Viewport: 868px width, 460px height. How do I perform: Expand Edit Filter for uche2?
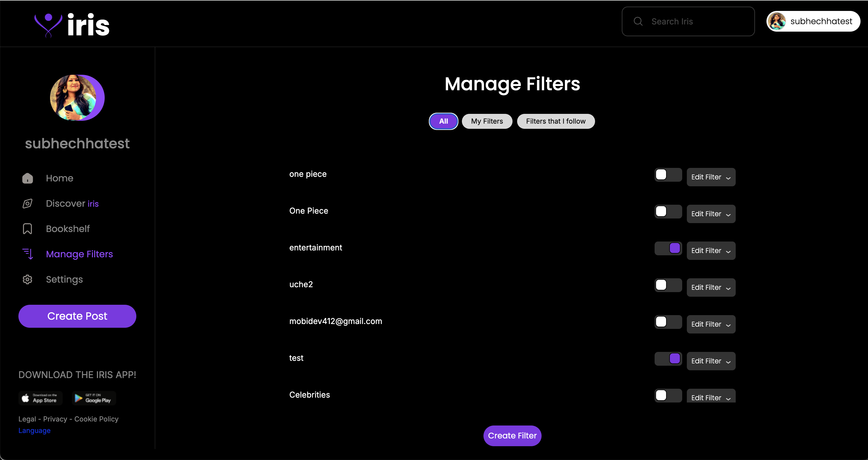[x=711, y=287]
